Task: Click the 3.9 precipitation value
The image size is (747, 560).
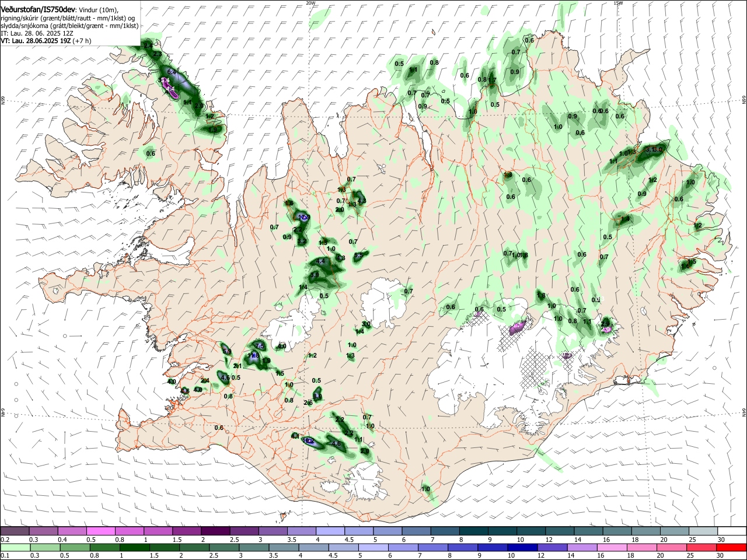Action: [x=315, y=275]
